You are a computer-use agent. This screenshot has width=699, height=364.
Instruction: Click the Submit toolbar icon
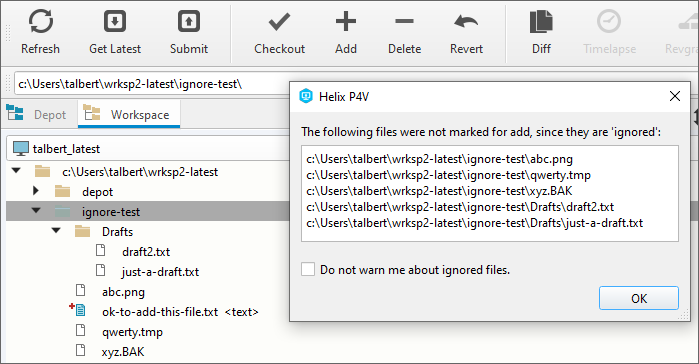click(189, 21)
